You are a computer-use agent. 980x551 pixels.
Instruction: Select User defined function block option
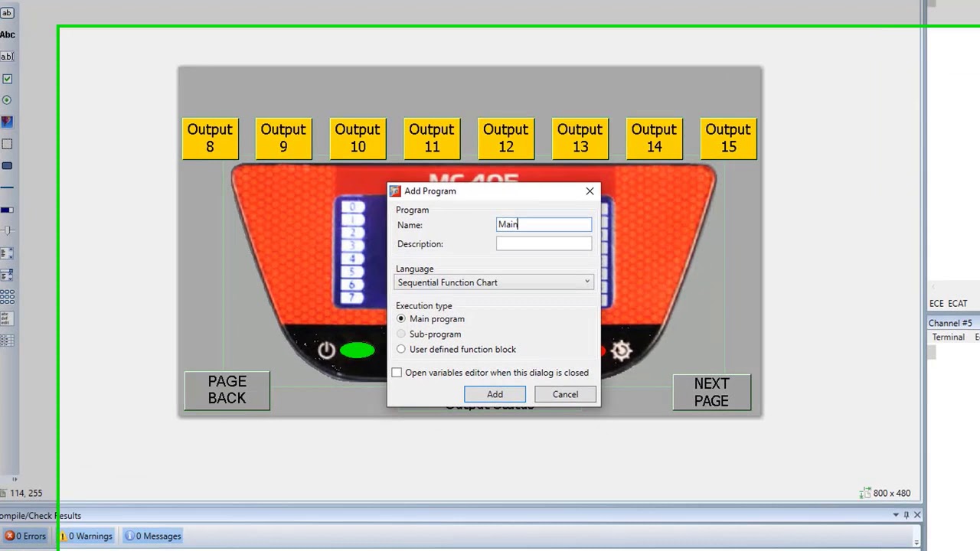(401, 349)
